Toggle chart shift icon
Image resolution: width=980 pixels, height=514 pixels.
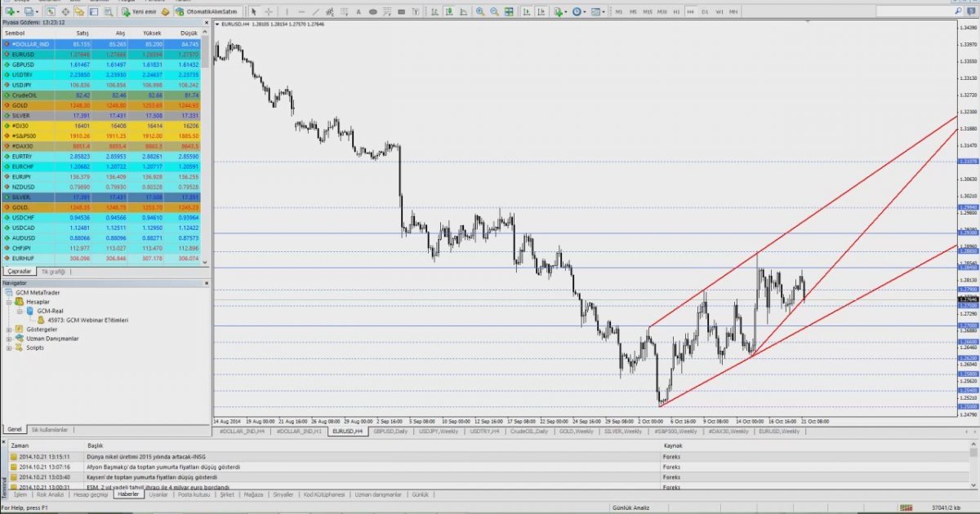(541, 12)
